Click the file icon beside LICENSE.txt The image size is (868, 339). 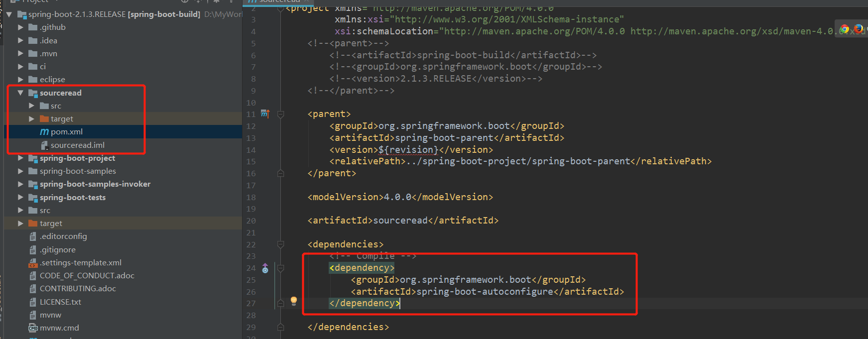(x=33, y=302)
